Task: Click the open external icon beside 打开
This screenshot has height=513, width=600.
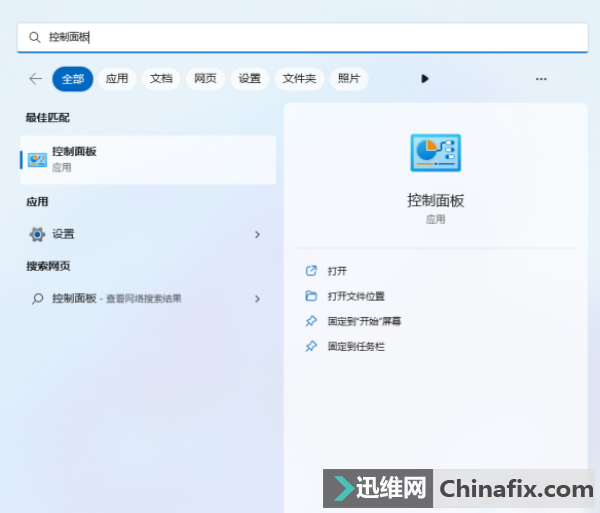Action: (311, 271)
